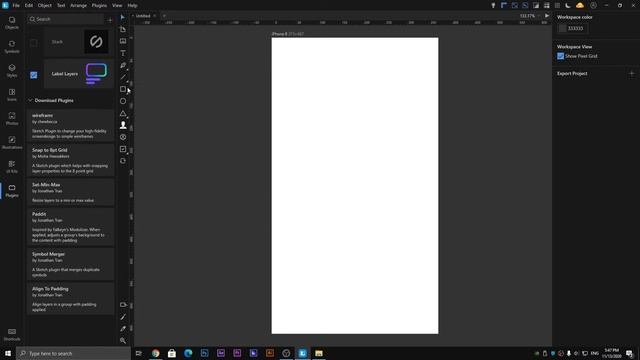Select the Symbol Merger plugin card
The width and height of the screenshot is (640, 360).
70,264
